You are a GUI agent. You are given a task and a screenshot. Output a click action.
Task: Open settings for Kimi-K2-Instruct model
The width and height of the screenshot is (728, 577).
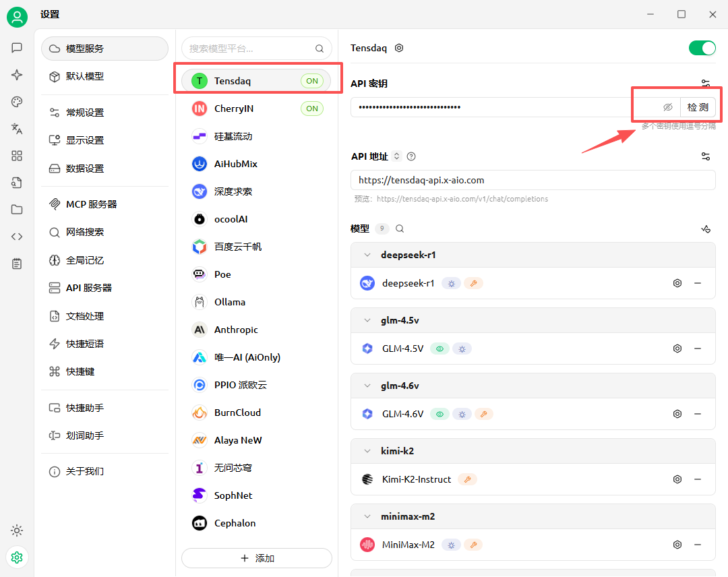[677, 479]
